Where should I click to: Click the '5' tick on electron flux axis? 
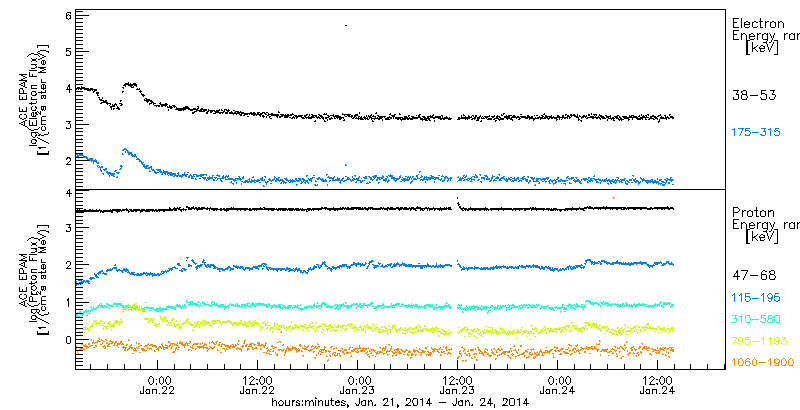[70, 52]
